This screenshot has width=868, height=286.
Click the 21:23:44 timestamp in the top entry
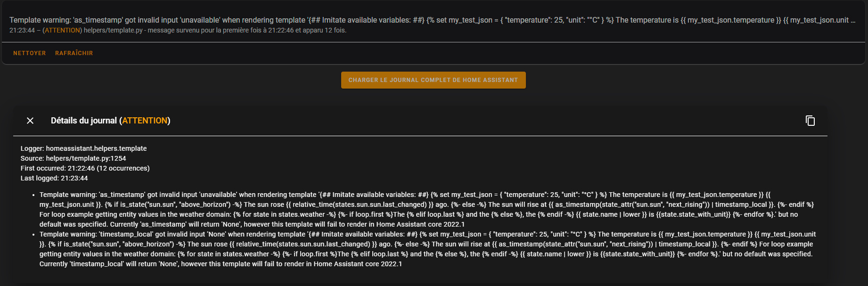click(22, 30)
